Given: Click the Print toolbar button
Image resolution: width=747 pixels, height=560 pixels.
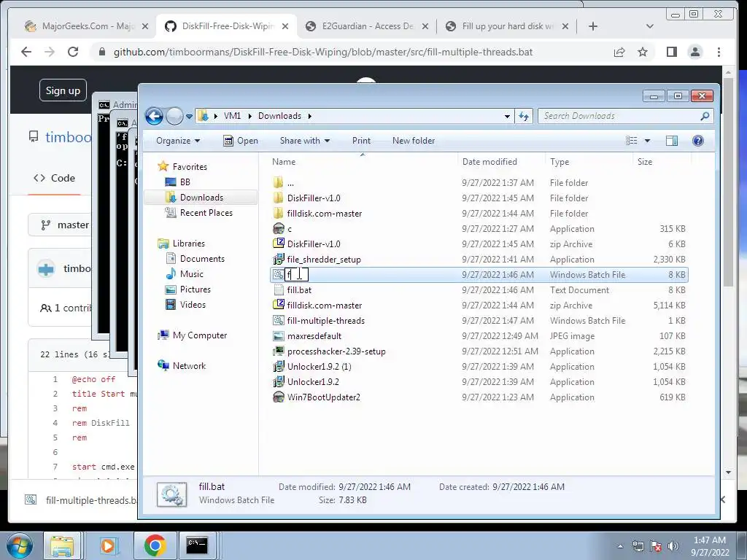Looking at the screenshot, I should (x=361, y=141).
